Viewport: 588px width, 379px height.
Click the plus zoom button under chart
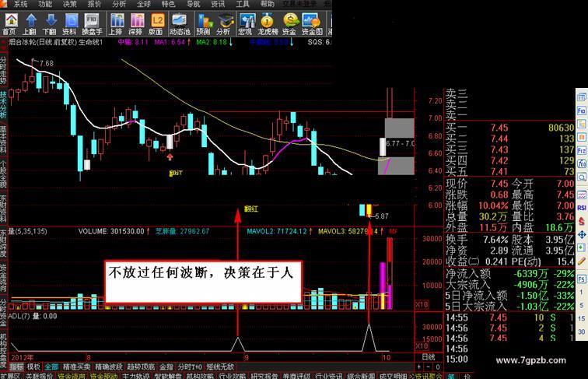(419, 367)
